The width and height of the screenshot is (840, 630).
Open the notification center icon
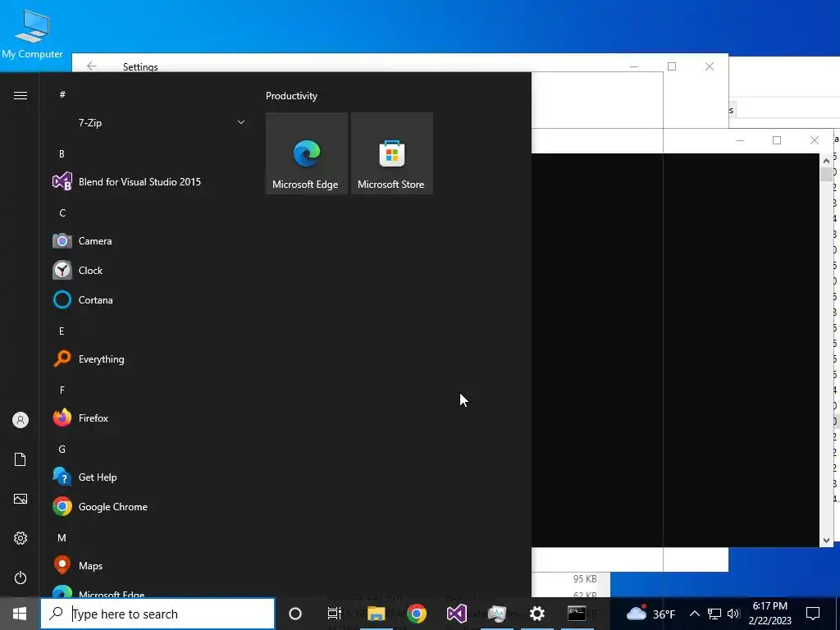pyautogui.click(x=813, y=614)
